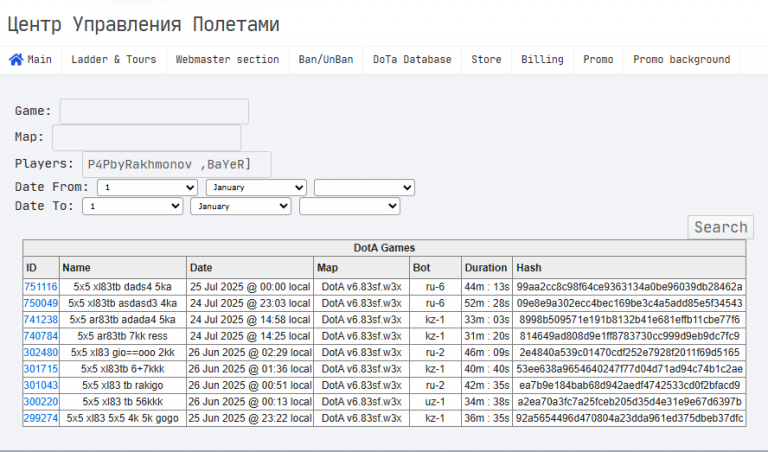Viewport: 768px width, 452px height.
Task: Click hash starting with 92a5654496d47080
Action: point(629,419)
